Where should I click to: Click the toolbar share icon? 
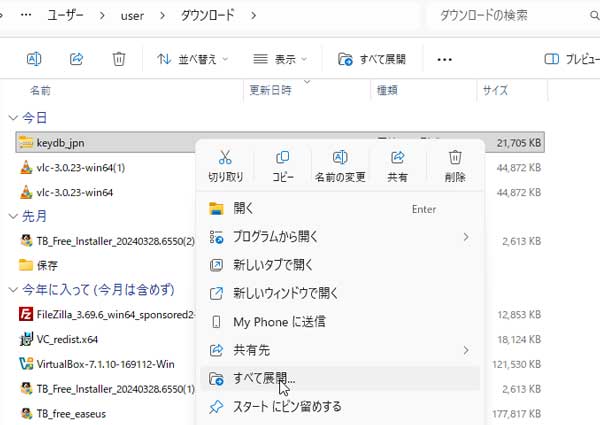pyautogui.click(x=76, y=59)
